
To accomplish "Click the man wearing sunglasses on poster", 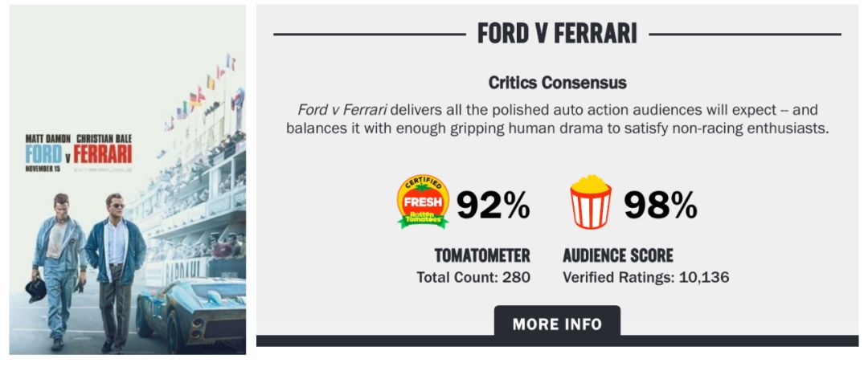I will point(117,265).
